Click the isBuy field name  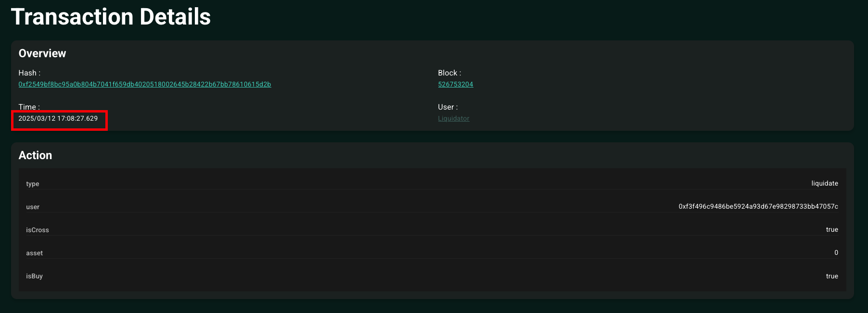pos(35,276)
